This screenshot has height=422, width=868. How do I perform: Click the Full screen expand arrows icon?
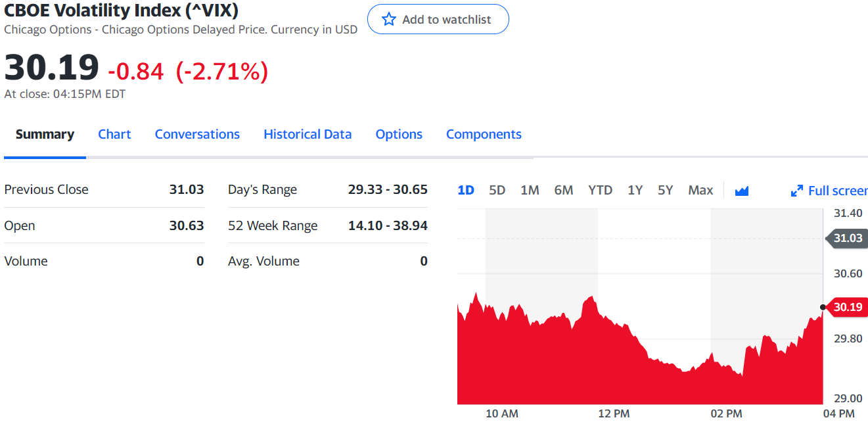pos(797,191)
